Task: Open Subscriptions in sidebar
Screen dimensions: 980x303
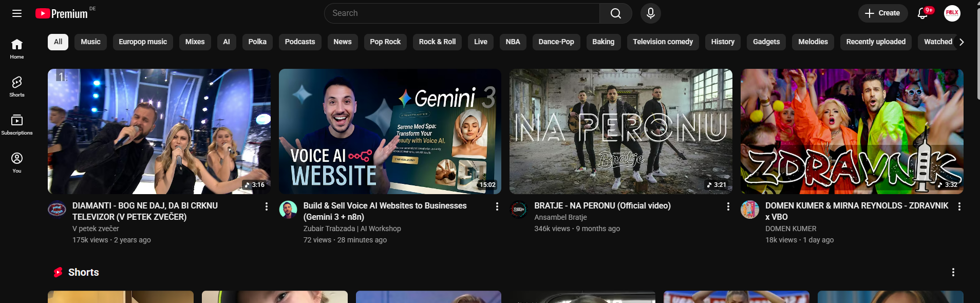Action: point(17,125)
